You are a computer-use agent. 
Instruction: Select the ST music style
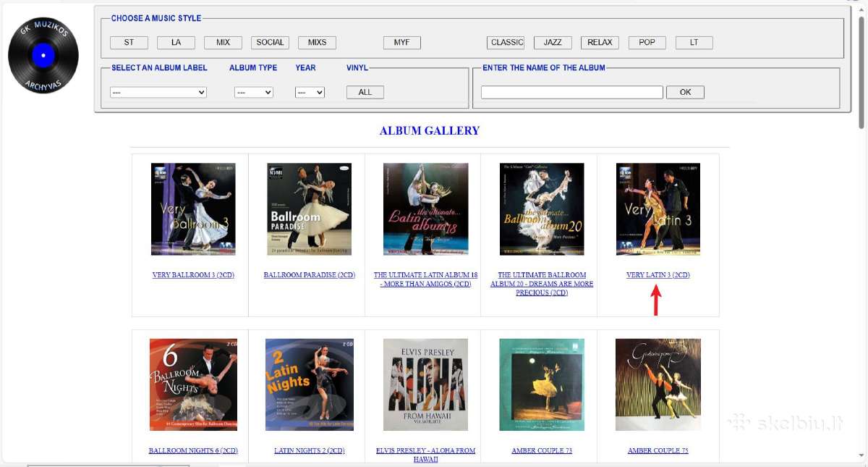tap(129, 43)
